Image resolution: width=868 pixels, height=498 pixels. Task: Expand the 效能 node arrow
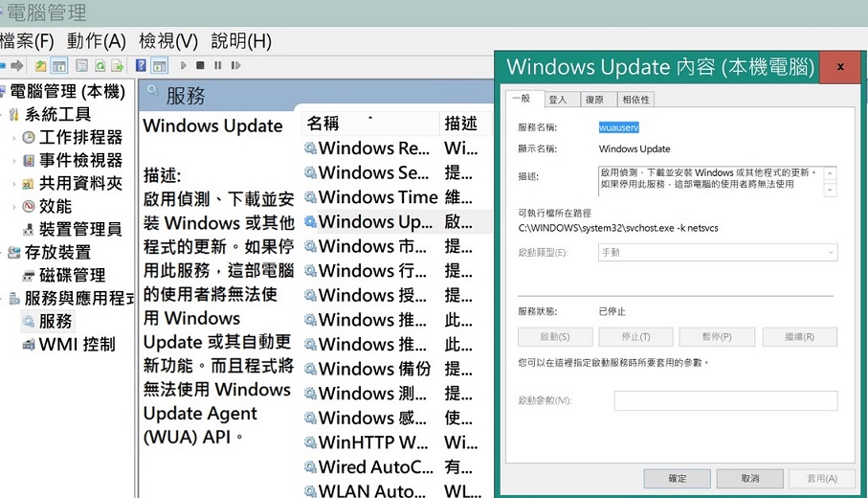tap(13, 207)
